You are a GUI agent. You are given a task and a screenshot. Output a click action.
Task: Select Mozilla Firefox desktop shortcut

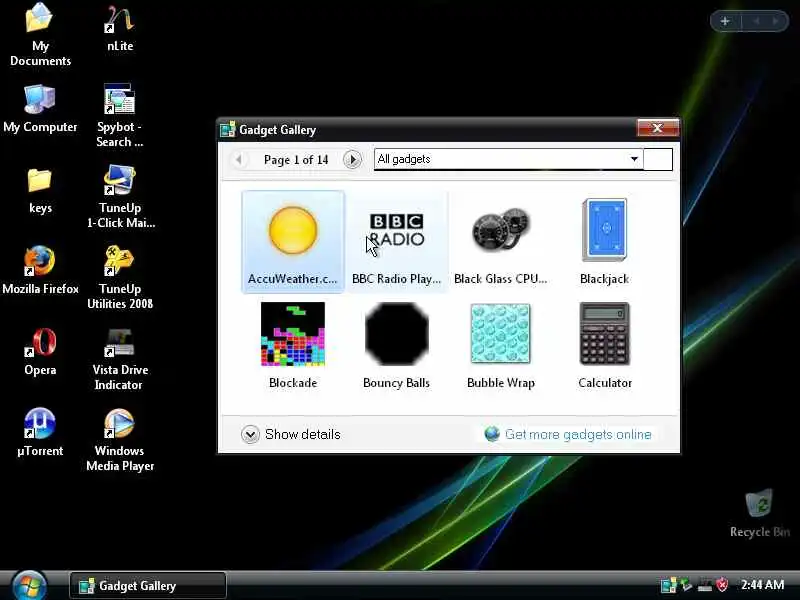(x=40, y=270)
